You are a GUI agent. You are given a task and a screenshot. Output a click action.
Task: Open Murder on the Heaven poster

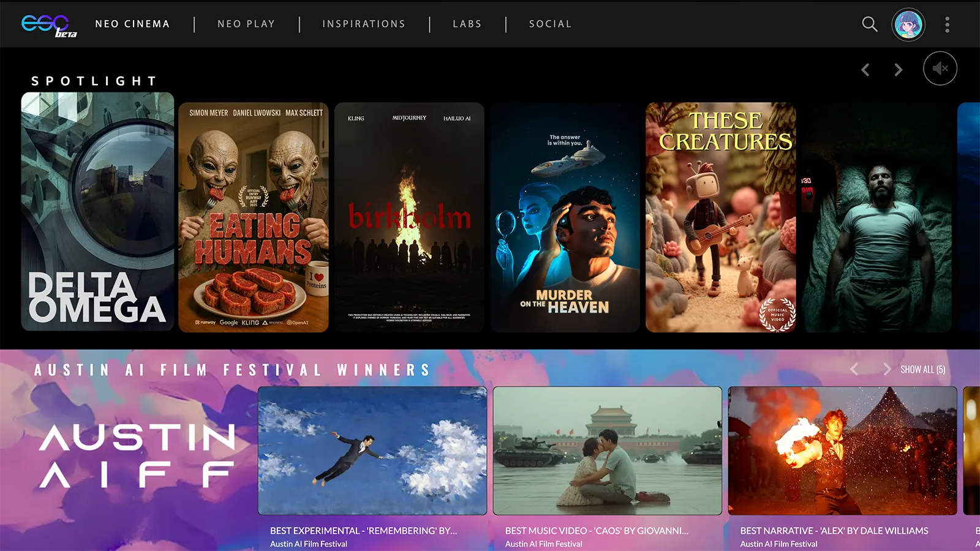click(x=565, y=217)
